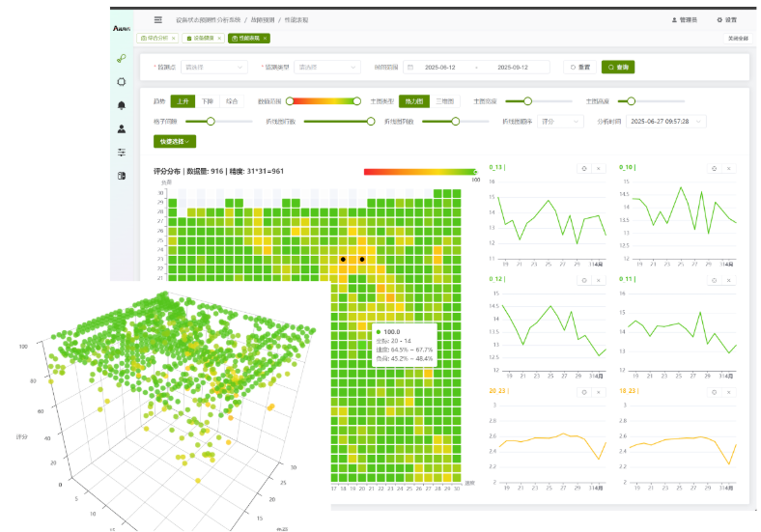Open the sliders settings sidebar icon

[122, 152]
